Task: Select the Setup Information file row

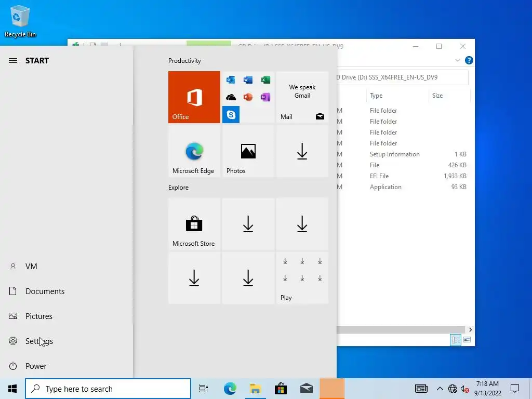Action: (x=403, y=154)
